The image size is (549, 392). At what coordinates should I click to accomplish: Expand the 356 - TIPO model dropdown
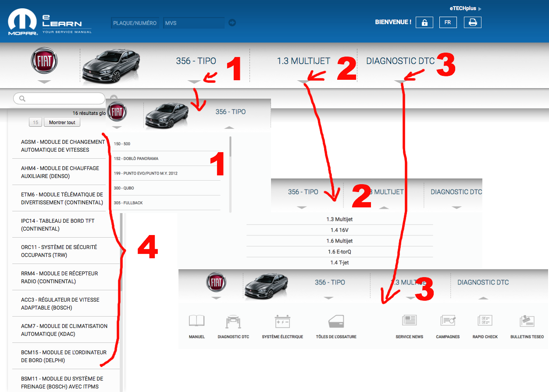pyautogui.click(x=194, y=82)
